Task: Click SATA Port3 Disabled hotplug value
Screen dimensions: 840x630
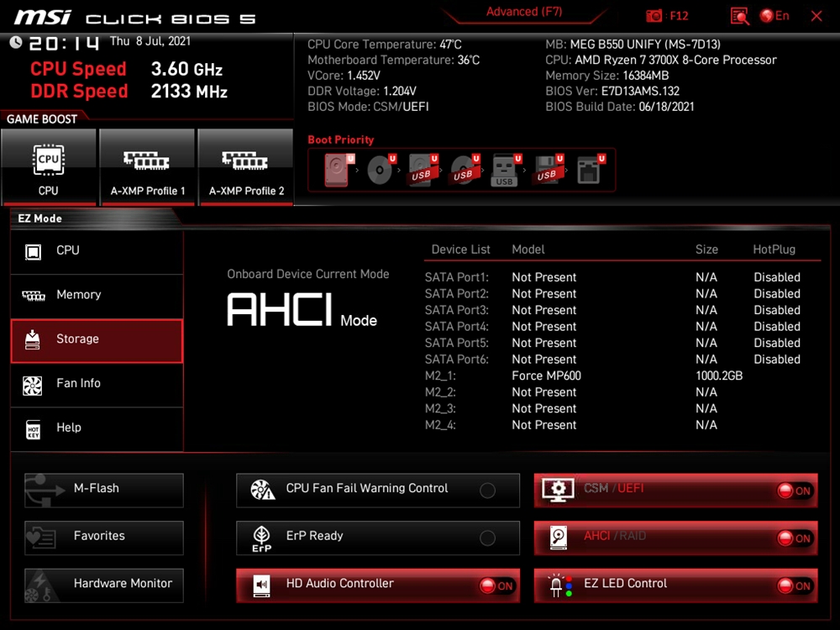Action: 777,310
